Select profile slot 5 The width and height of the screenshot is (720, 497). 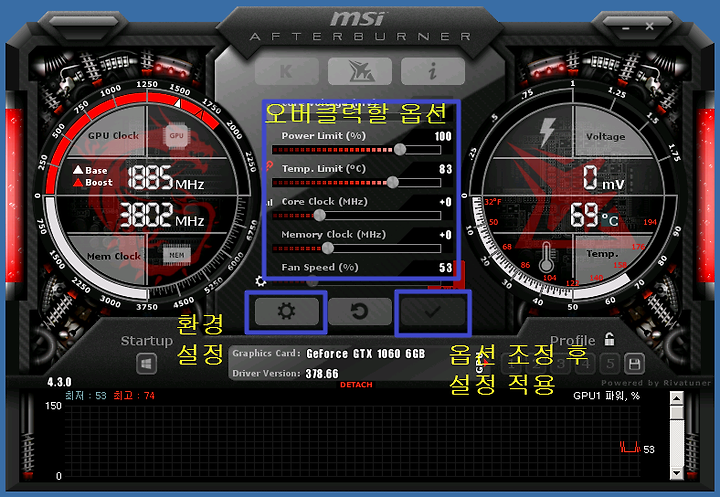[610, 364]
